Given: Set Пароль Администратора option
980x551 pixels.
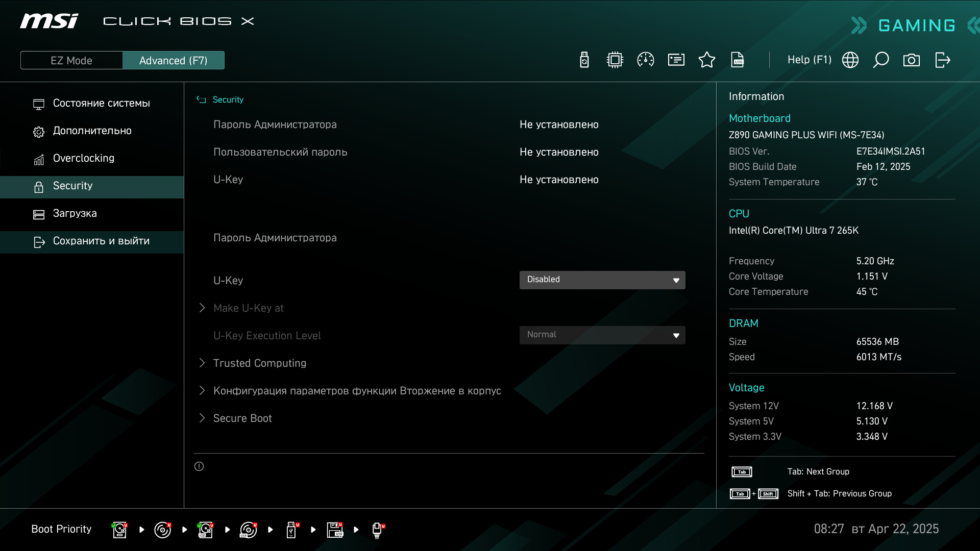Looking at the screenshot, I should 275,238.
